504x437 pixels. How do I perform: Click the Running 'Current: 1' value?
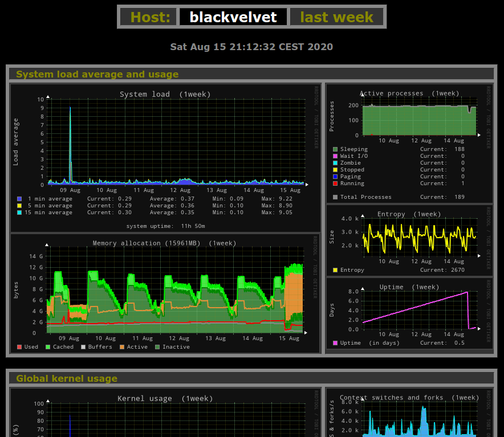pos(442,183)
